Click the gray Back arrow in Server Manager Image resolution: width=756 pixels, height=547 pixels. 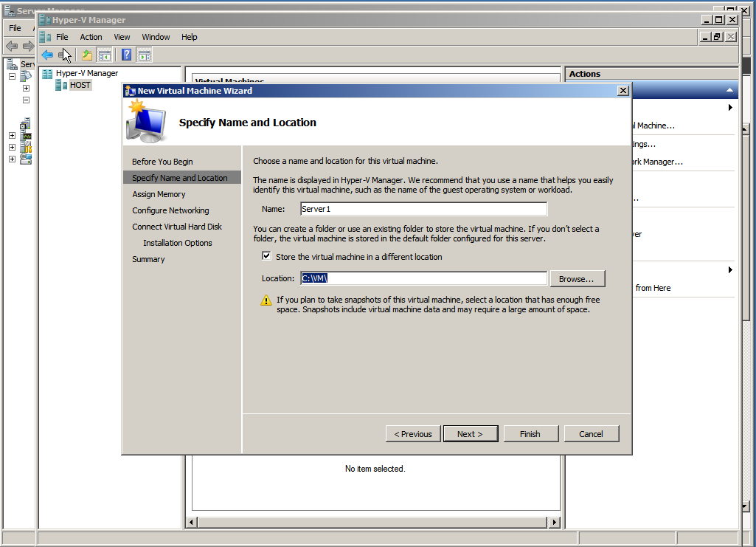12,46
